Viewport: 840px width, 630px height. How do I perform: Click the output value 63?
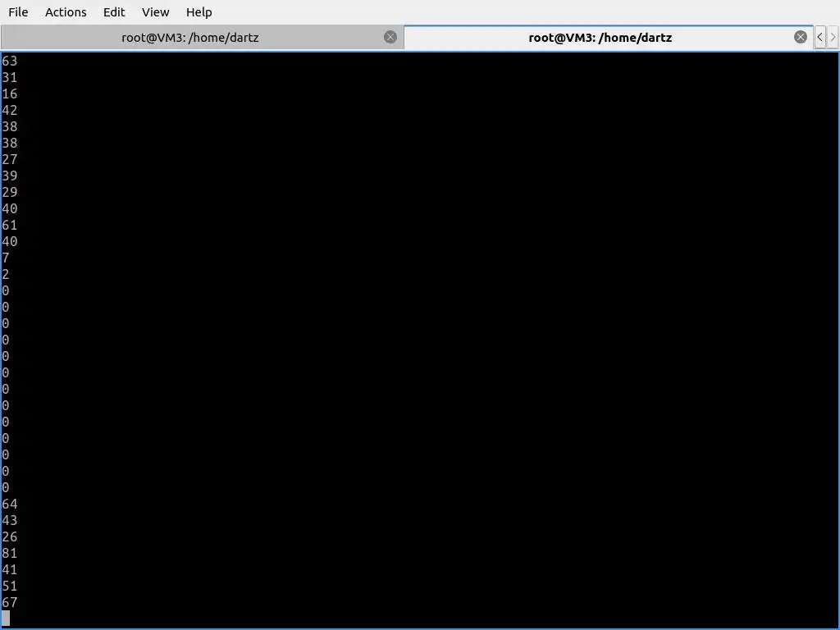(x=10, y=61)
